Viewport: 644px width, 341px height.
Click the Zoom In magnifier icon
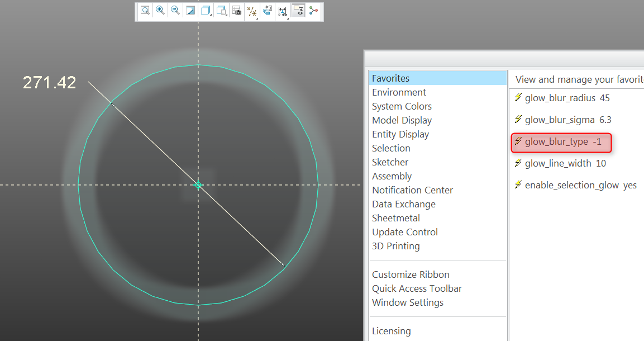click(160, 11)
